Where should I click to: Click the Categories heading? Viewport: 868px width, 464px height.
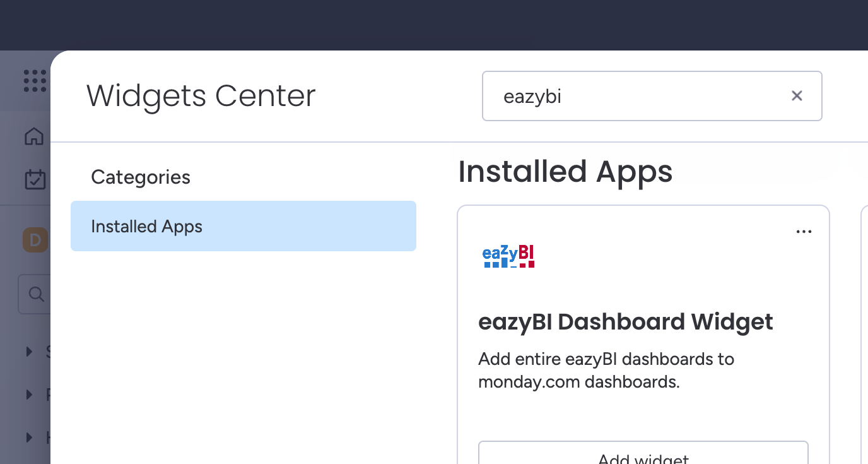click(x=141, y=177)
